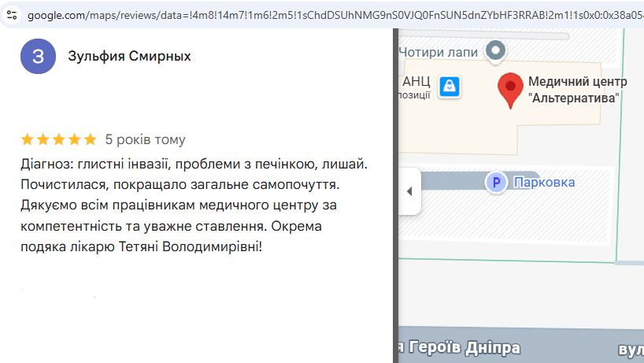Open Медичний центр "Альтернатива" map label
Screen dimensions: 644x363
pyautogui.click(x=577, y=90)
